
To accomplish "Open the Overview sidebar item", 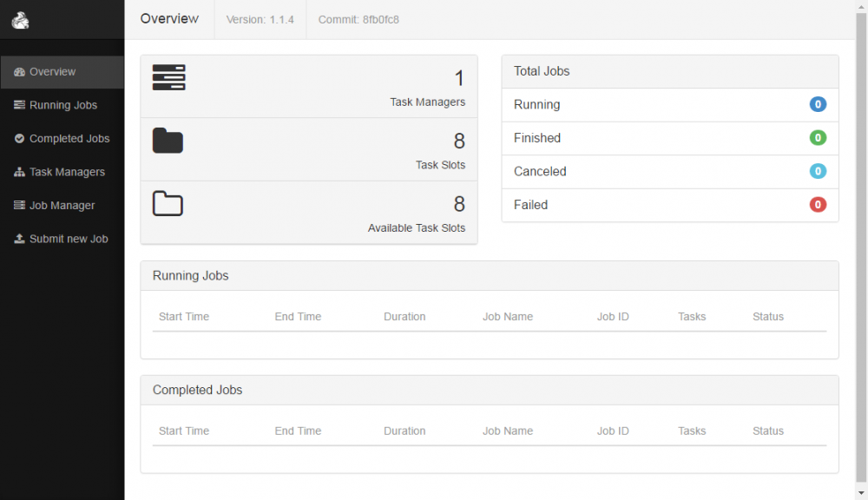I will (x=52, y=72).
